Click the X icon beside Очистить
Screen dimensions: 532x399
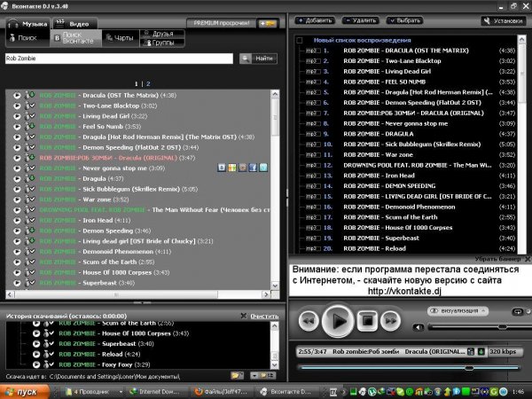(x=244, y=316)
